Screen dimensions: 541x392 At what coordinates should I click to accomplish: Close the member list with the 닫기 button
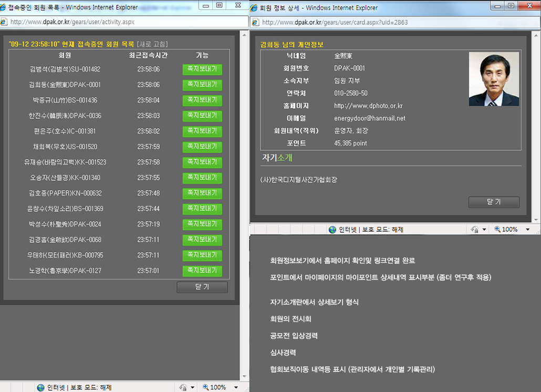[202, 287]
